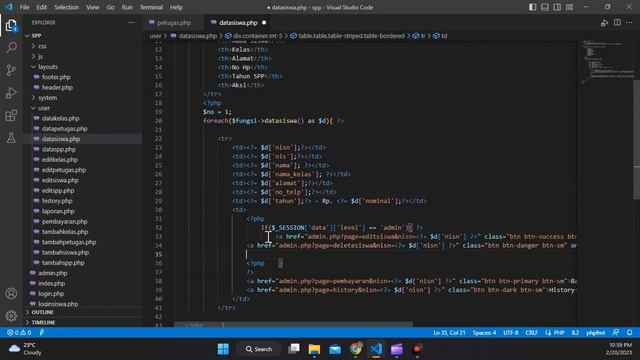Click the taskbar Search box
640x360 pixels.
[x=259, y=349]
